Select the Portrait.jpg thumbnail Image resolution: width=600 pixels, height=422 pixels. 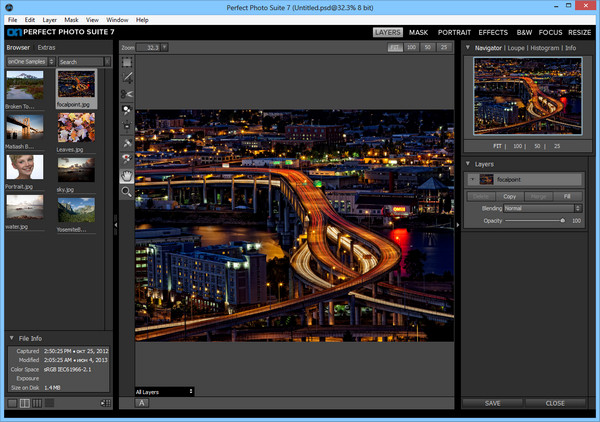click(25, 167)
